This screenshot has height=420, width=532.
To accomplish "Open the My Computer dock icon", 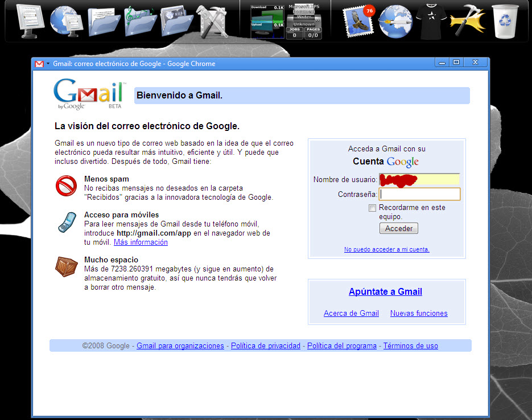I will point(30,21).
